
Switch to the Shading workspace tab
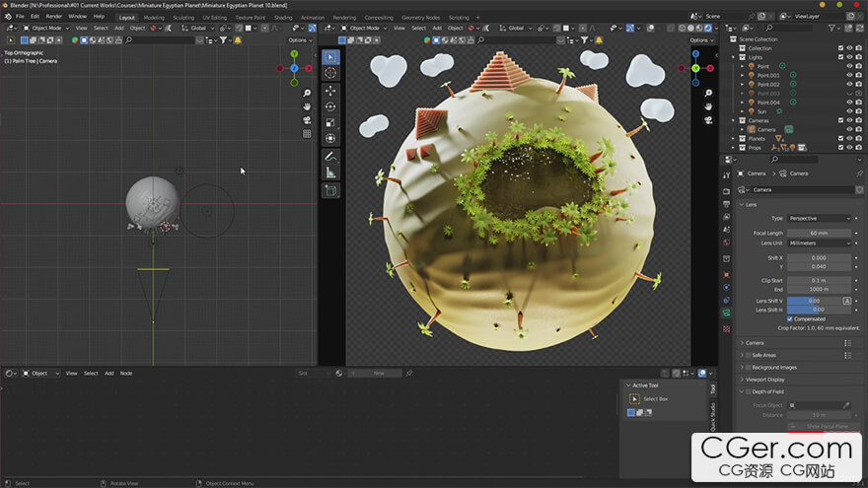point(283,18)
